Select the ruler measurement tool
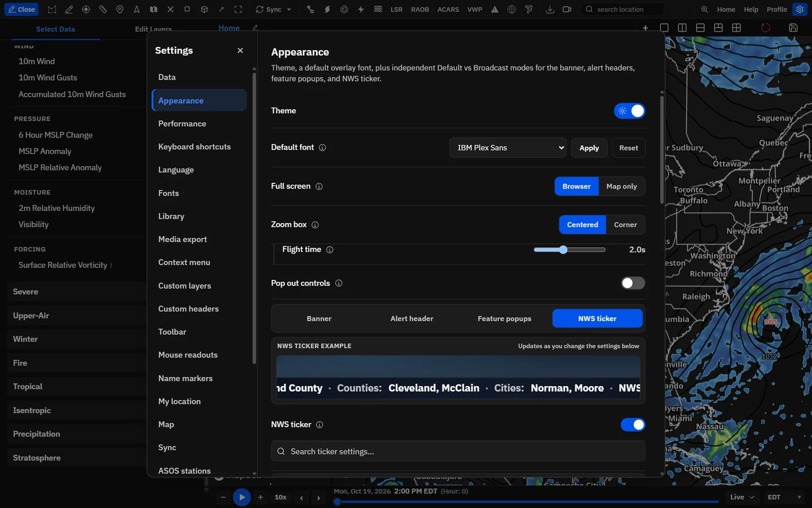This screenshot has width=812, height=508. coord(103,9)
